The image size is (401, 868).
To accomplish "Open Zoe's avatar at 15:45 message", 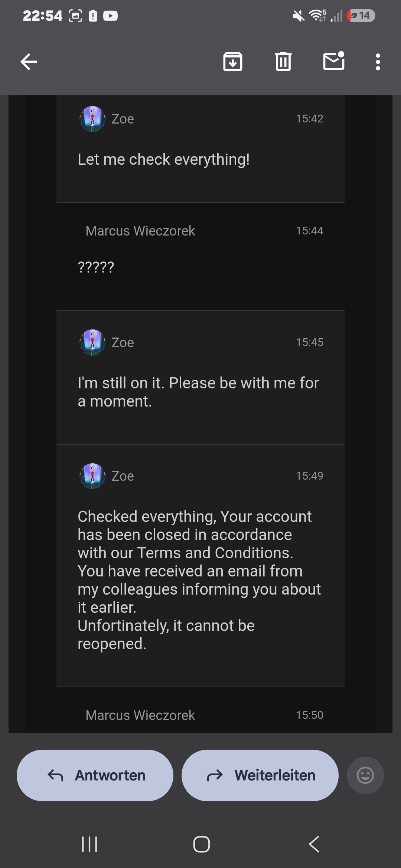I will point(92,342).
